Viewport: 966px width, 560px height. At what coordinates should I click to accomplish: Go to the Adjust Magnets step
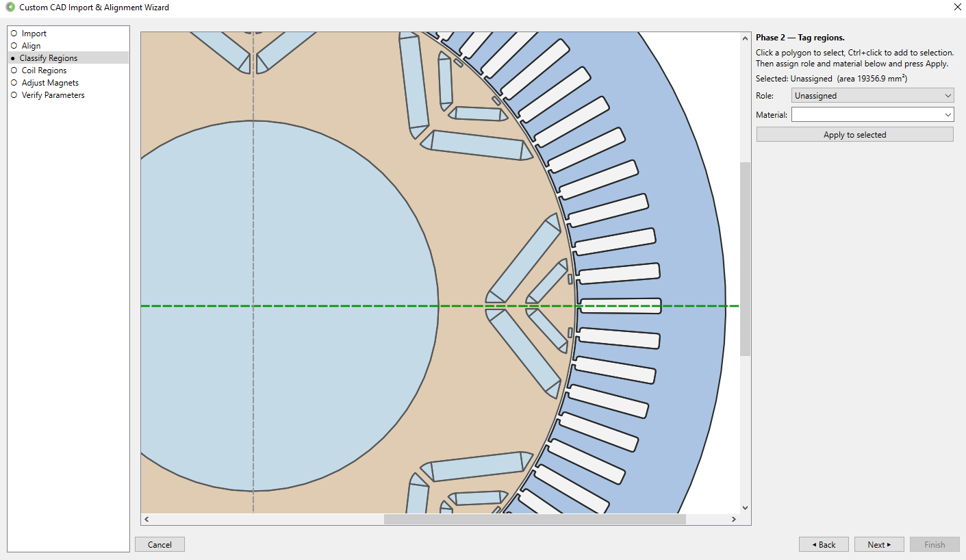pos(50,83)
